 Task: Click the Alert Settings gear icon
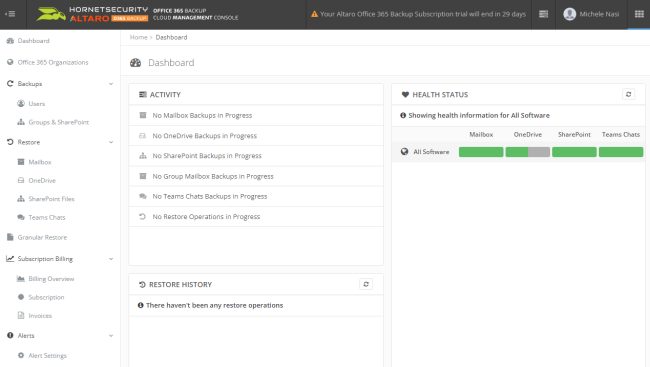(21, 355)
